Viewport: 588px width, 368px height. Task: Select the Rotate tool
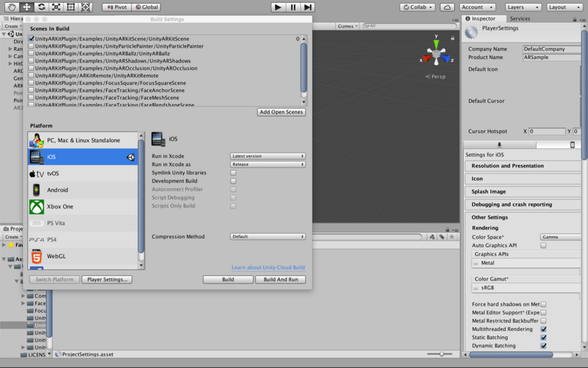click(x=41, y=7)
